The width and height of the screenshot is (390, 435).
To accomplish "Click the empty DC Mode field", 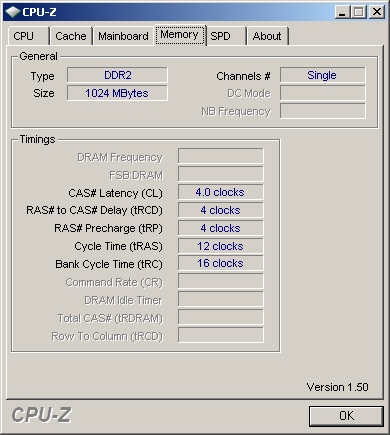I will click(x=323, y=93).
